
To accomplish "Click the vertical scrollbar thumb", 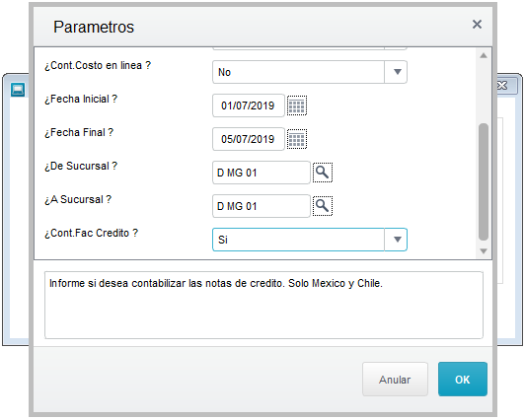I will (x=484, y=182).
